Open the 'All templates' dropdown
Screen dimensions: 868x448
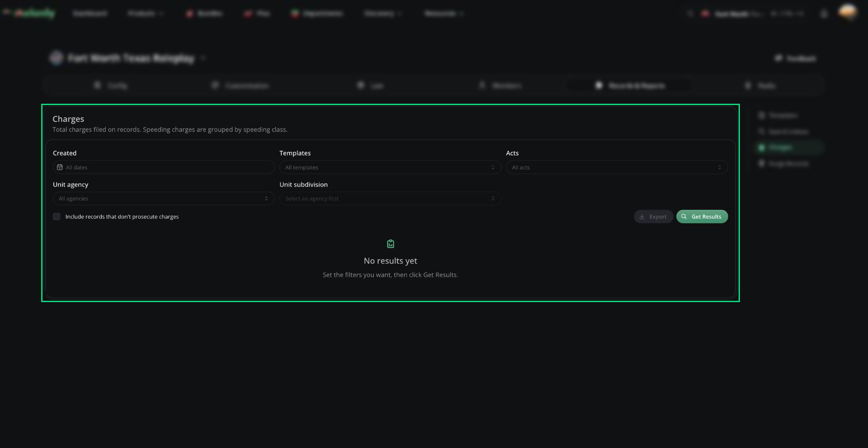[390, 167]
